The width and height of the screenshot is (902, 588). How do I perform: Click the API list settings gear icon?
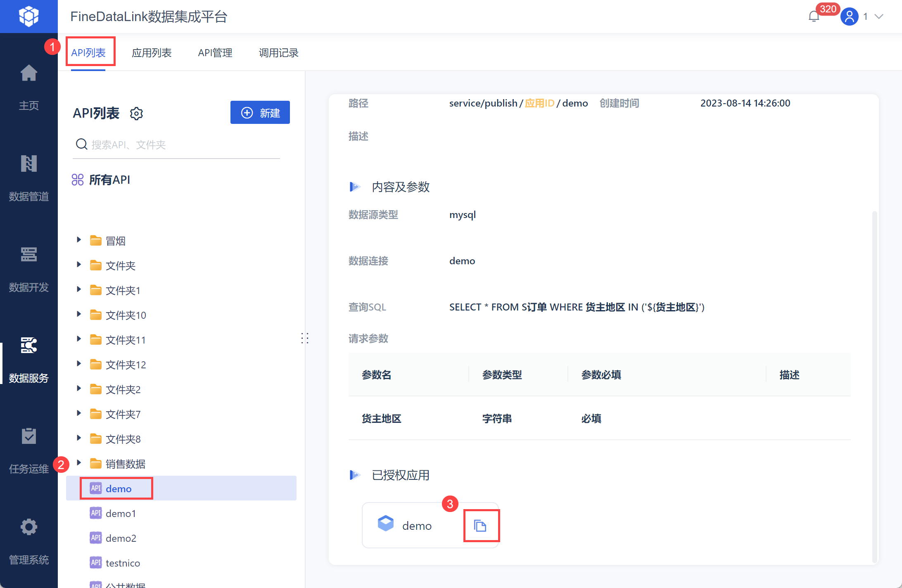136,113
